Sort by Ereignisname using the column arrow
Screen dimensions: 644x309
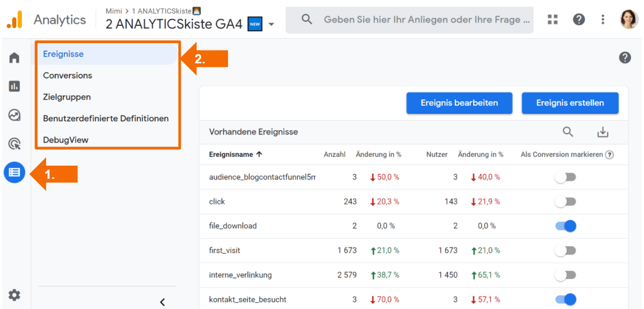[x=260, y=154]
